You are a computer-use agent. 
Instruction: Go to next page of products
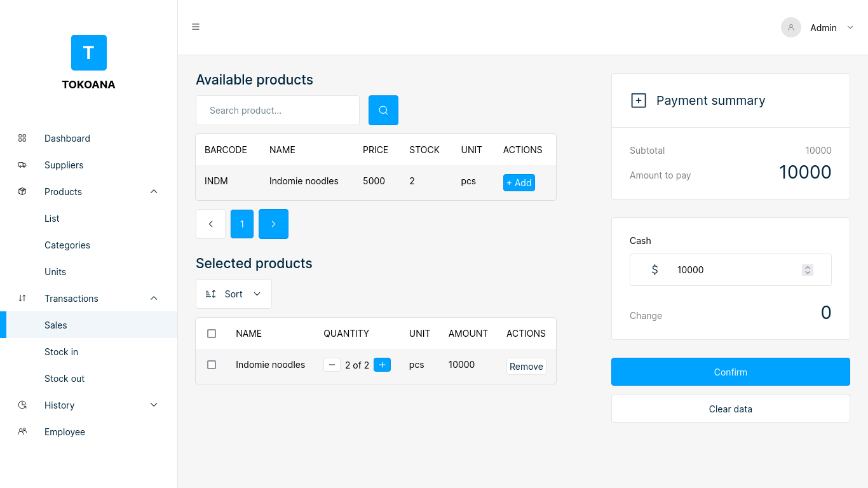(x=273, y=224)
